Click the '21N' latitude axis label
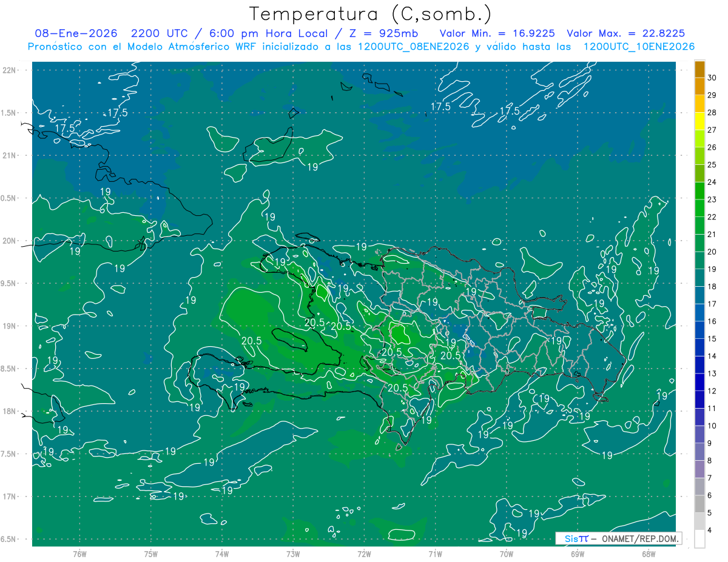This screenshot has width=728, height=562. pos(9,155)
